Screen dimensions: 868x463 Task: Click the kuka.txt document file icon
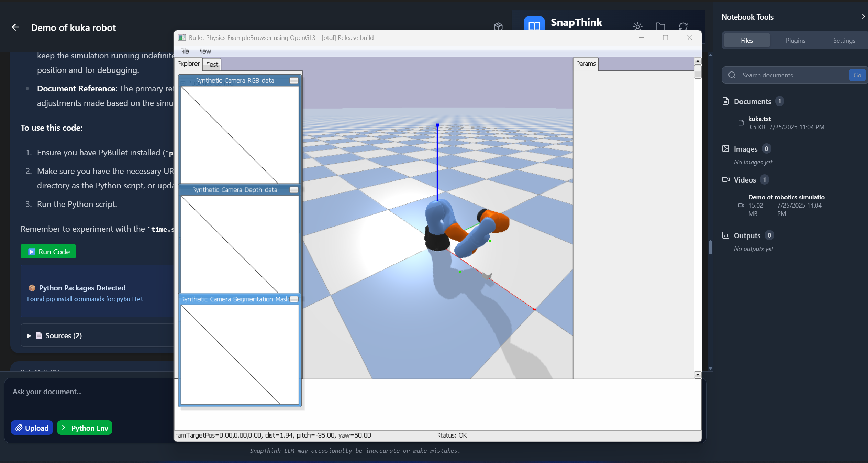(741, 123)
